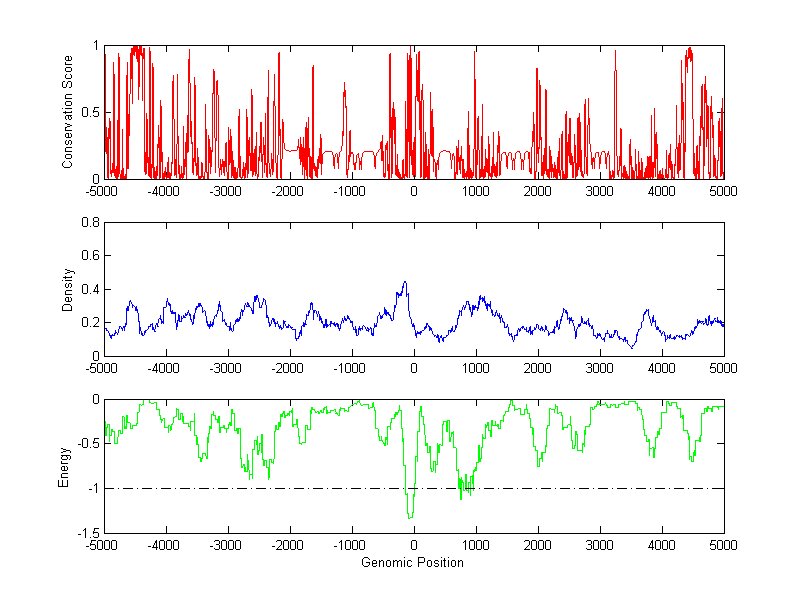This screenshot has width=800, height=599.
Task: Click the 1000 x-tick label under the Density plot
Action: click(x=476, y=368)
